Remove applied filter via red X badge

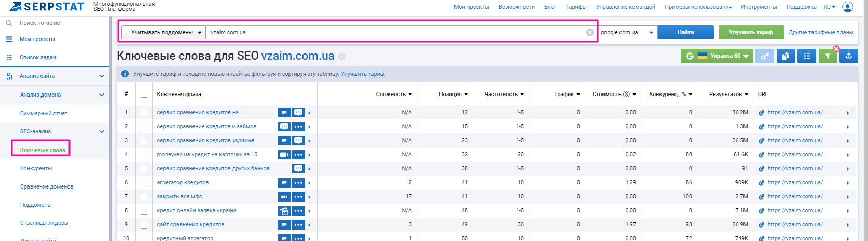pos(836,49)
